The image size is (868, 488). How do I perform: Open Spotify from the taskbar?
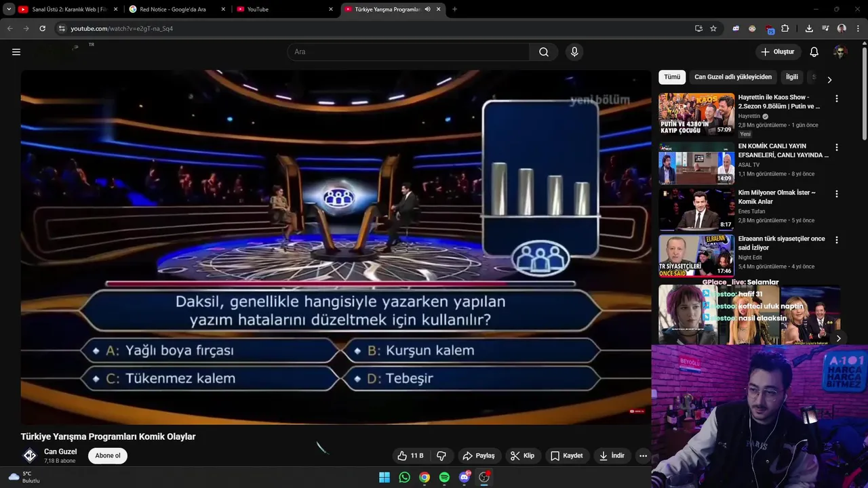444,477
